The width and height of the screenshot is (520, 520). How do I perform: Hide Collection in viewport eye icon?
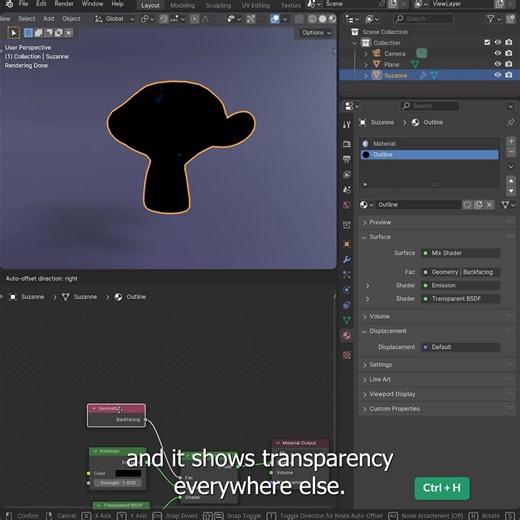pos(498,42)
